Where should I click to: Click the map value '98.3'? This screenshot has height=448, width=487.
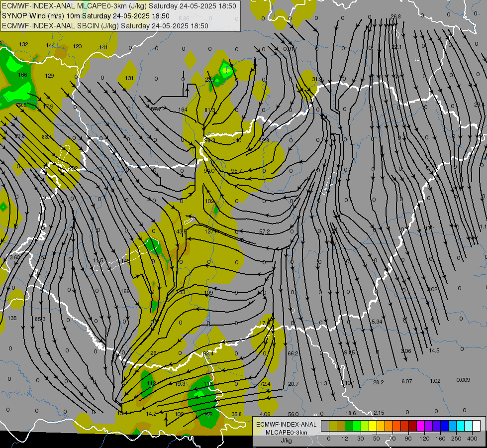tap(209, 140)
